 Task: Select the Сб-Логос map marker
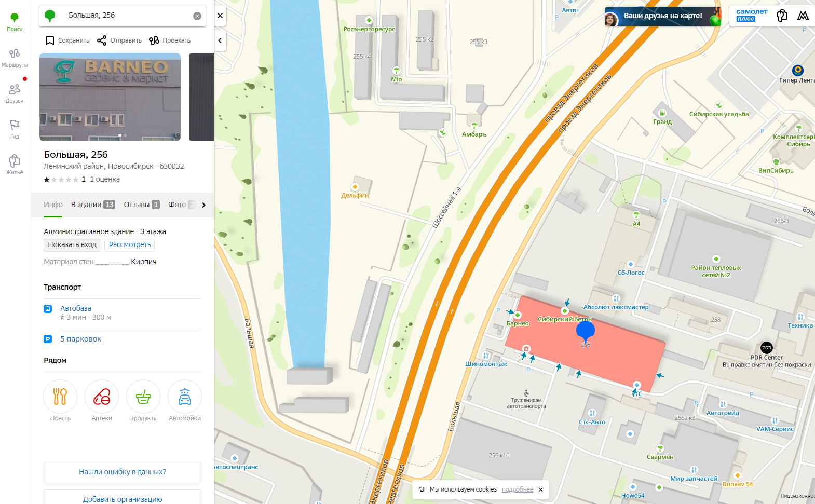pyautogui.click(x=631, y=264)
